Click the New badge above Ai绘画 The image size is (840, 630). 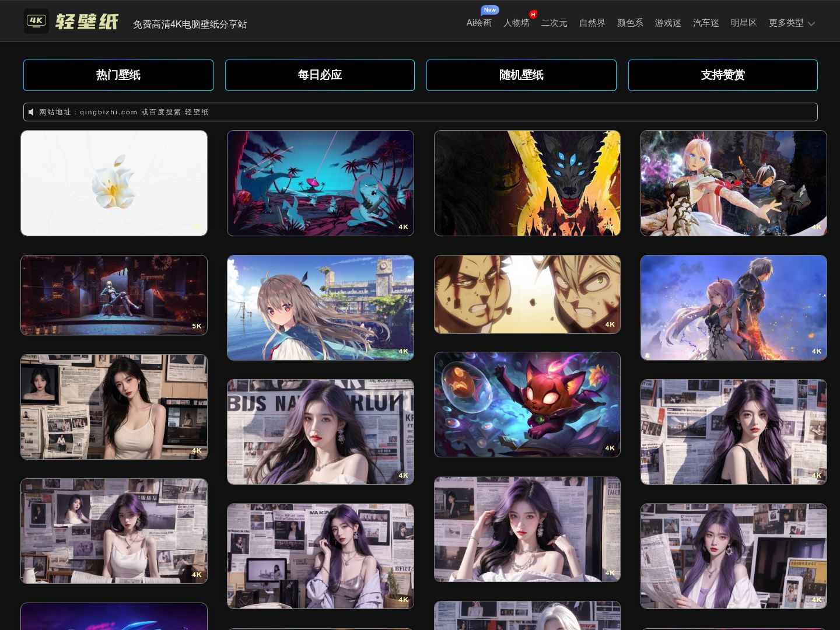pyautogui.click(x=490, y=10)
